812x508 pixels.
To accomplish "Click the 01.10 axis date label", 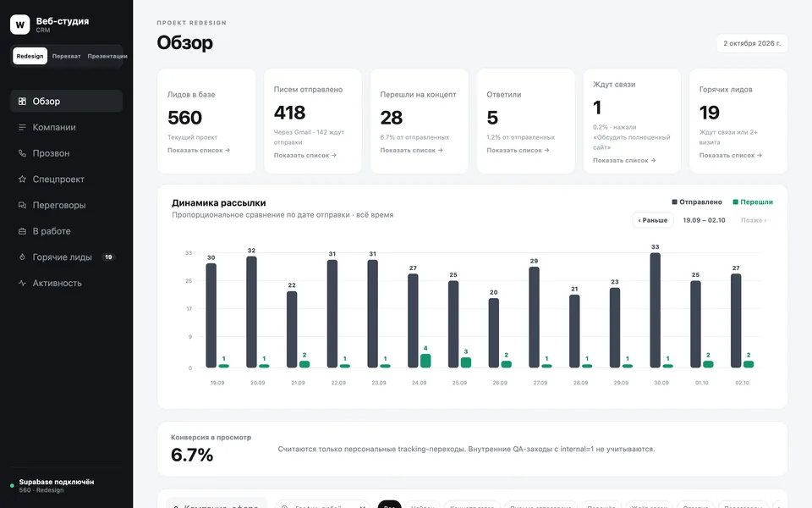I will (702, 383).
